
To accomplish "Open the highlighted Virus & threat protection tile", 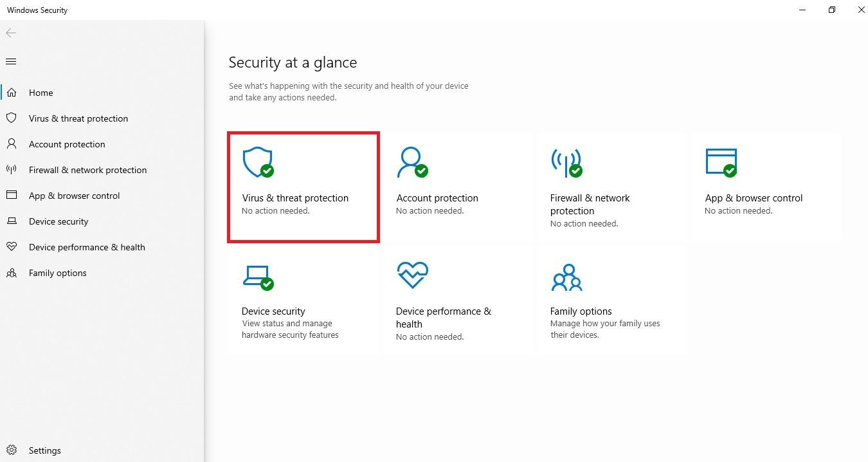I will pyautogui.click(x=303, y=187).
